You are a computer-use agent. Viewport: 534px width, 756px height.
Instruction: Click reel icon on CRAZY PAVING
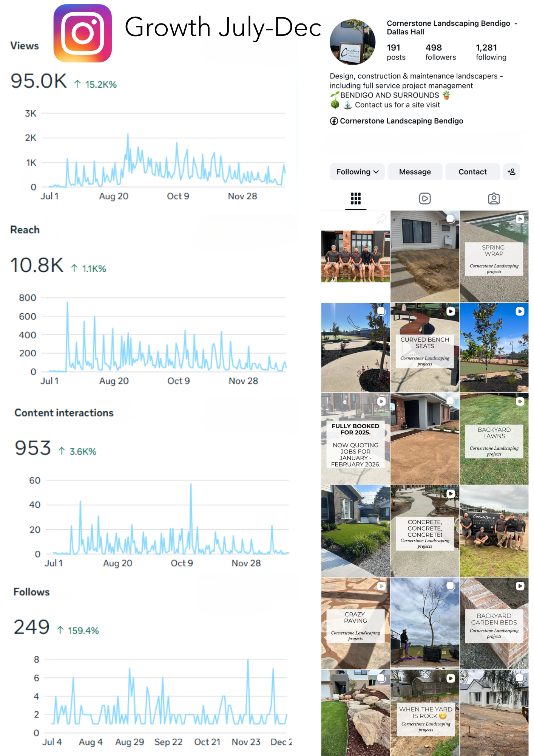[x=381, y=586]
